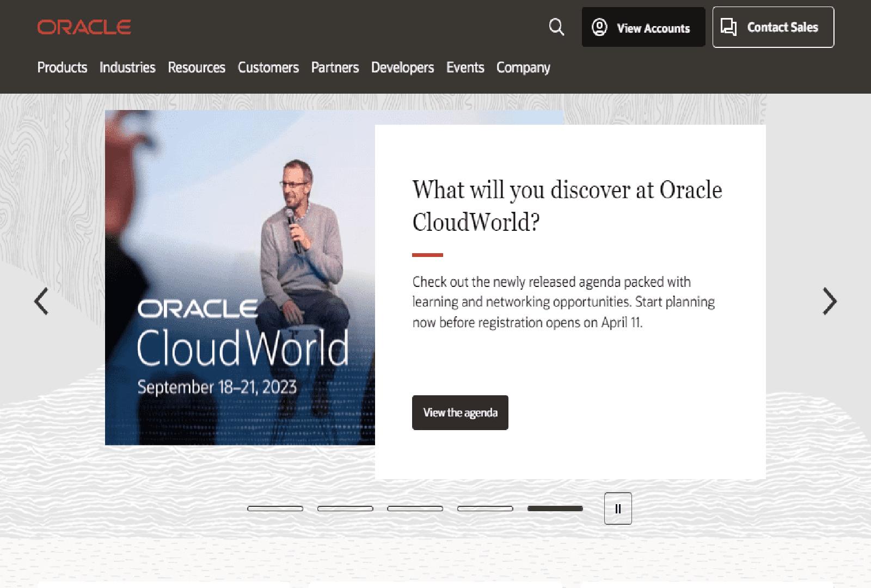Screen dimensions: 871x588
Task: Click the View Accounts profile icon
Action: click(x=599, y=27)
